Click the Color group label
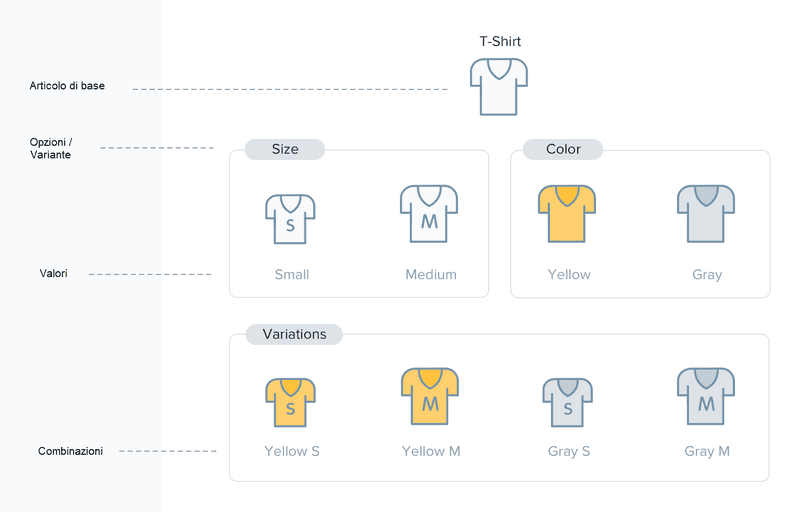The width and height of the screenshot is (803, 512). (x=563, y=149)
